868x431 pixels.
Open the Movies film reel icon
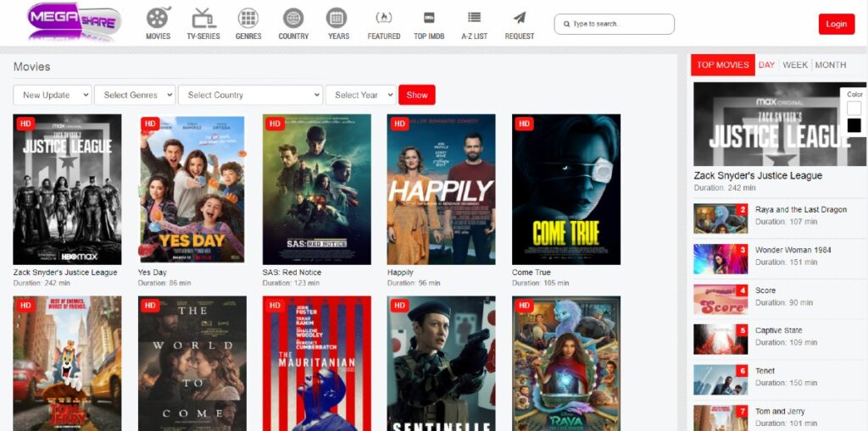point(159,18)
